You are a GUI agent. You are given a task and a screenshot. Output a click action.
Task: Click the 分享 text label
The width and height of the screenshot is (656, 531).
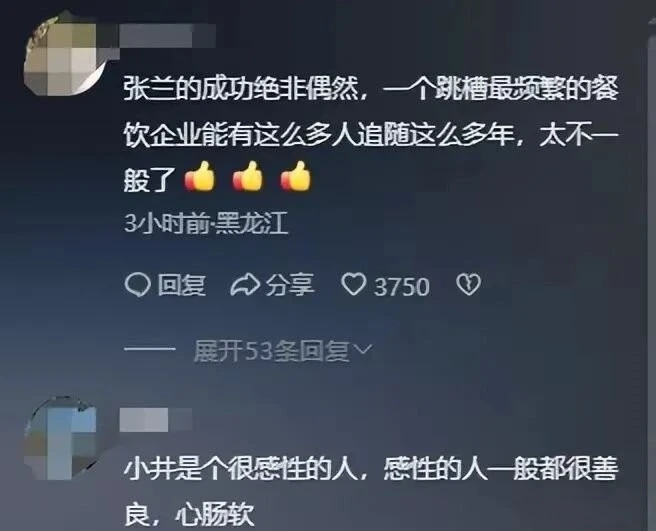(x=290, y=285)
